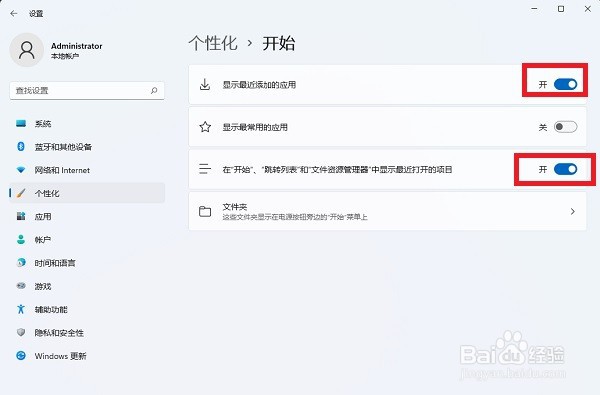The height and width of the screenshot is (395, 600).
Task: Click the search magnifier icon
Action: pyautogui.click(x=154, y=91)
